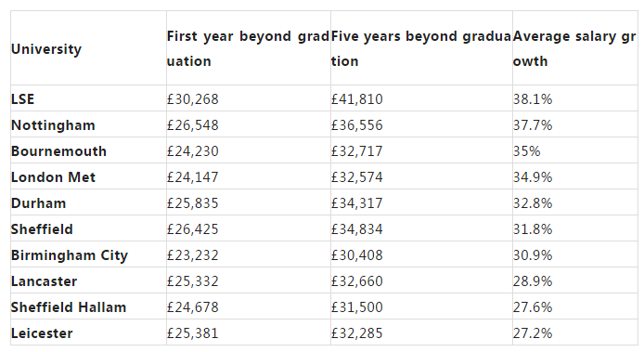
Task: Click the Durham university name
Action: 39,203
